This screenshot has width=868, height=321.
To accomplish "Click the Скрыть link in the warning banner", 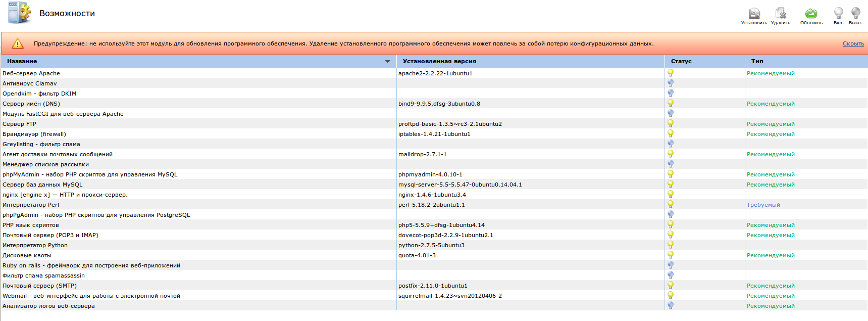I will [x=853, y=43].
